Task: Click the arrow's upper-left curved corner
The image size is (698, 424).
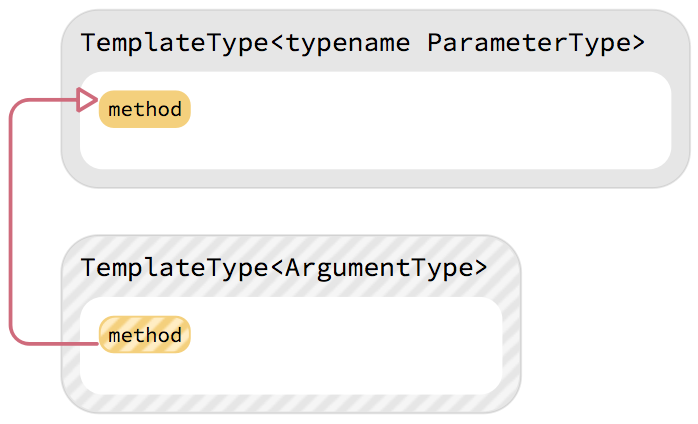Action: pyautogui.click(x=17, y=107)
